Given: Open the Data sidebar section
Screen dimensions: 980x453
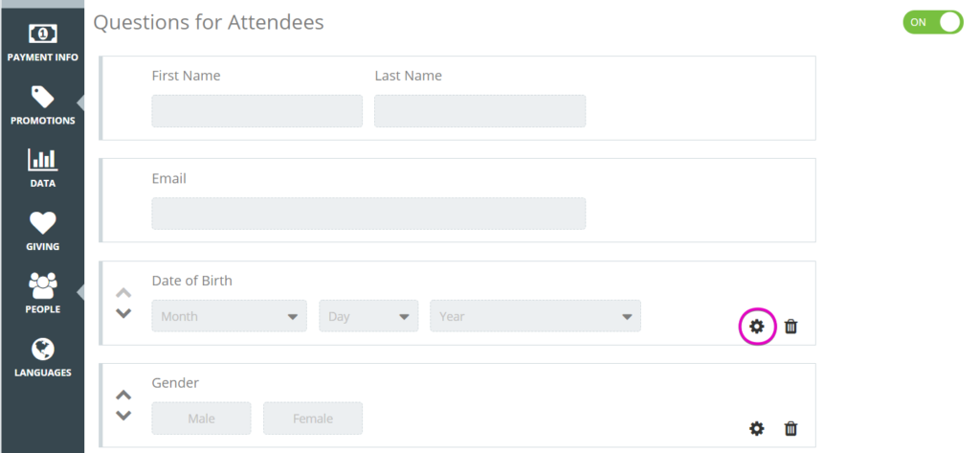Looking at the screenshot, I should (42, 169).
